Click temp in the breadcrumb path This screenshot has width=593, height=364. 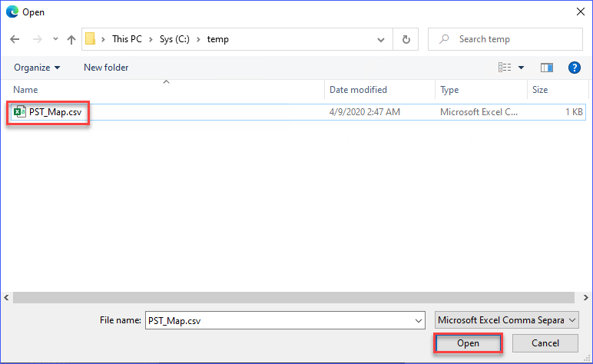pos(218,39)
